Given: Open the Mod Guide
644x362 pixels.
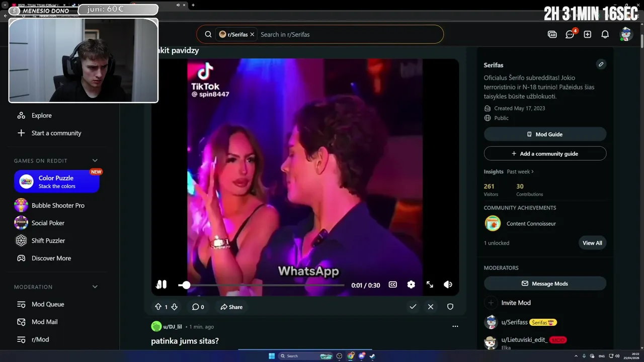Looking at the screenshot, I should 545,134.
